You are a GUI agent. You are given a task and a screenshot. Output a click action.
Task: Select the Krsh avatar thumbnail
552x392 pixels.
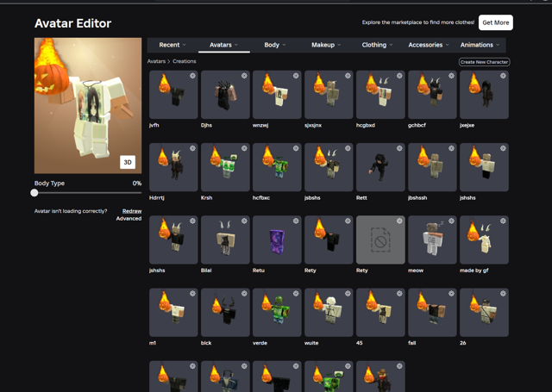click(x=225, y=167)
